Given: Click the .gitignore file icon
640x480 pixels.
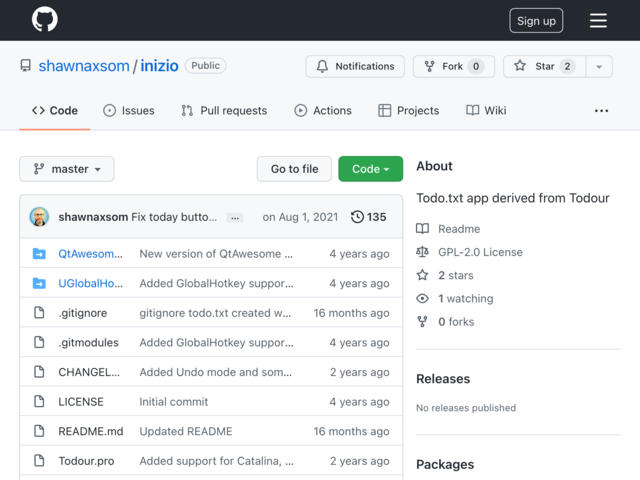Looking at the screenshot, I should click(x=39, y=313).
